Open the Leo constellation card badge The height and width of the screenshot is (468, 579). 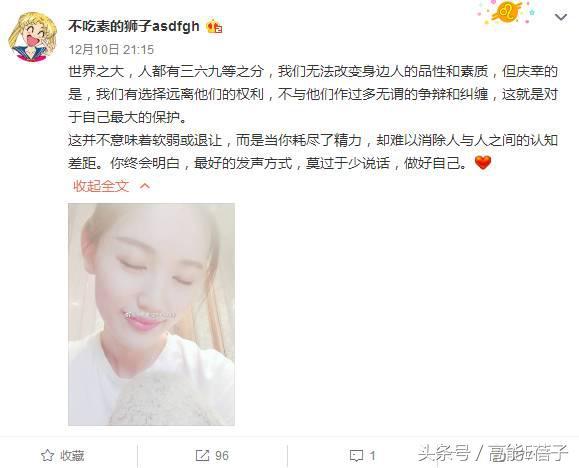(x=506, y=13)
